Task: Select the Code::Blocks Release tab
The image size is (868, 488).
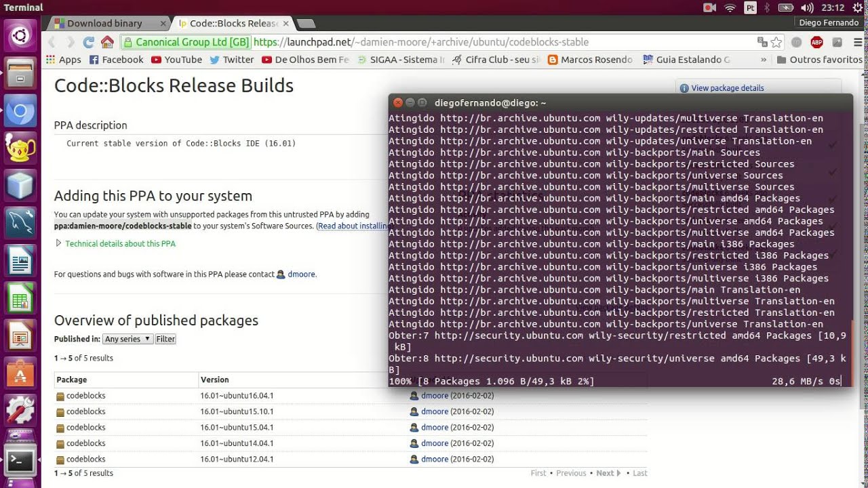Action: click(x=233, y=23)
